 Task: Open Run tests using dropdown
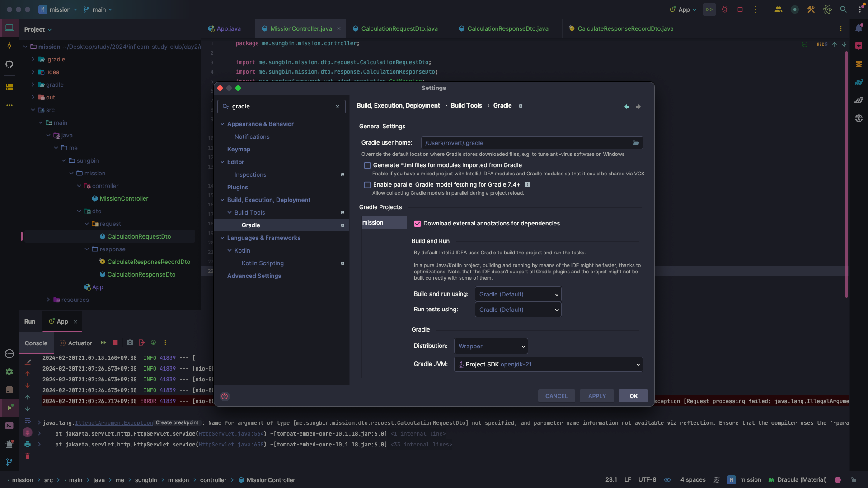(518, 310)
